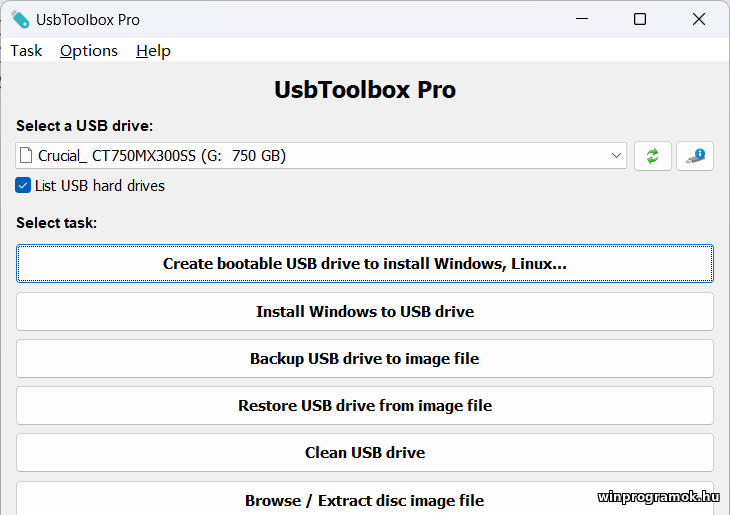Choose Restore USB drive from image file
Image resolution: width=730 pixels, height=515 pixels.
(x=365, y=406)
